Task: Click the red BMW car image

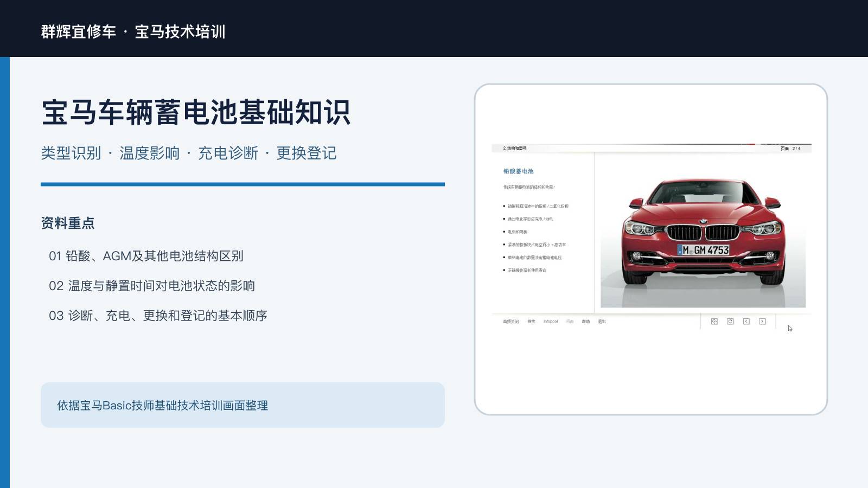Action: coord(703,232)
